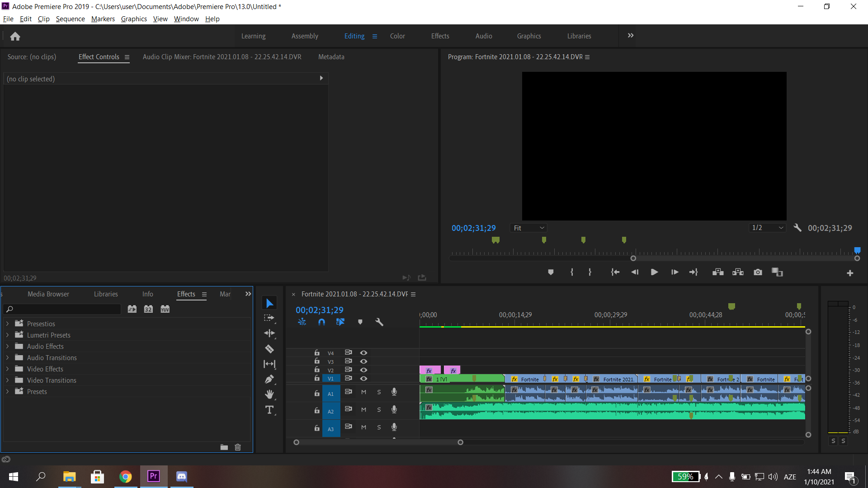The width and height of the screenshot is (868, 488).
Task: Open the Fit zoom level dropdown
Action: (528, 228)
